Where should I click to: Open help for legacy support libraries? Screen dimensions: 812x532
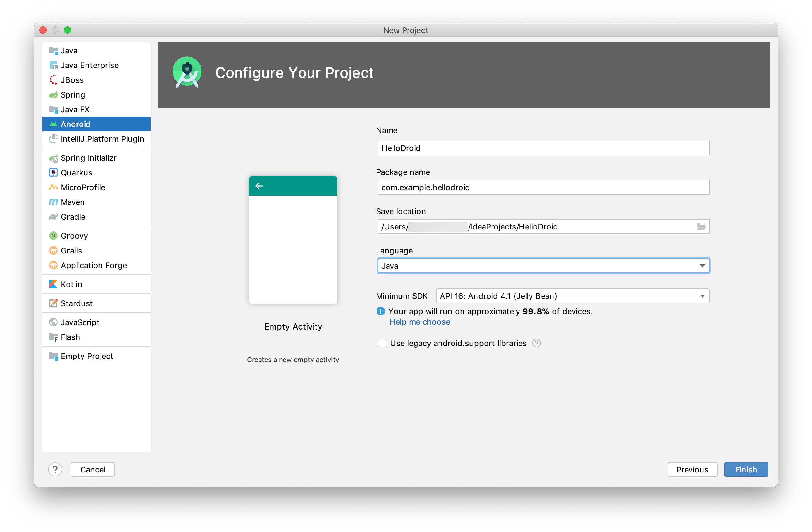pyautogui.click(x=537, y=343)
